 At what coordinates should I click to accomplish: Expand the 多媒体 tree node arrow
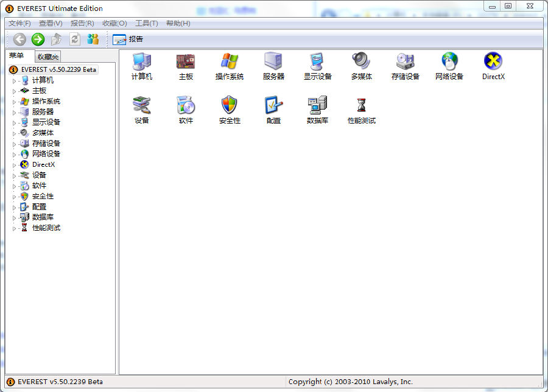tap(14, 133)
